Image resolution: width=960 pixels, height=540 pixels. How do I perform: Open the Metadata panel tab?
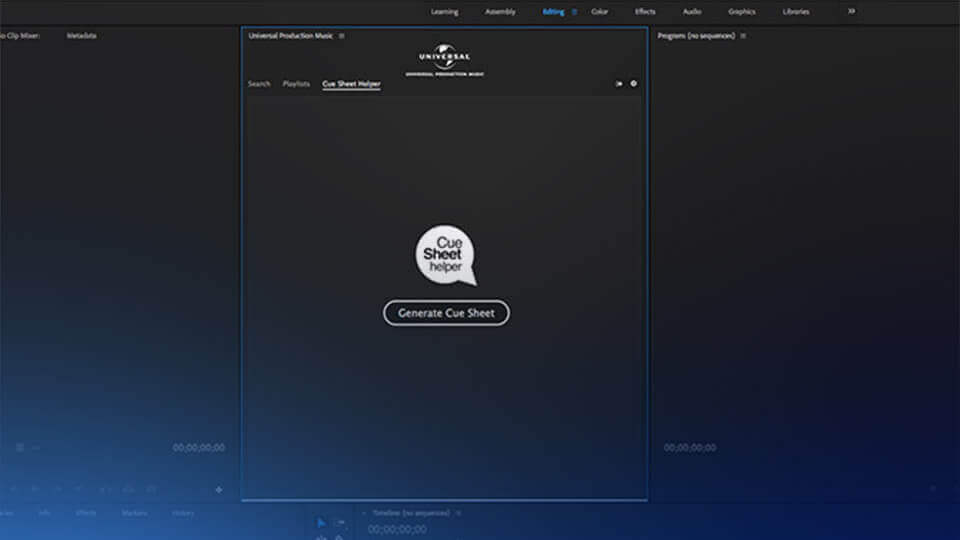click(x=82, y=36)
